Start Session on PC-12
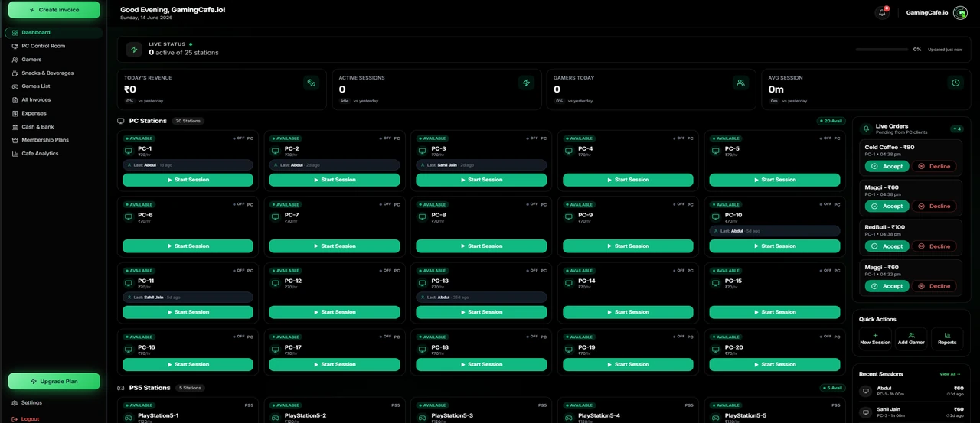This screenshot has width=980, height=423. (x=334, y=312)
